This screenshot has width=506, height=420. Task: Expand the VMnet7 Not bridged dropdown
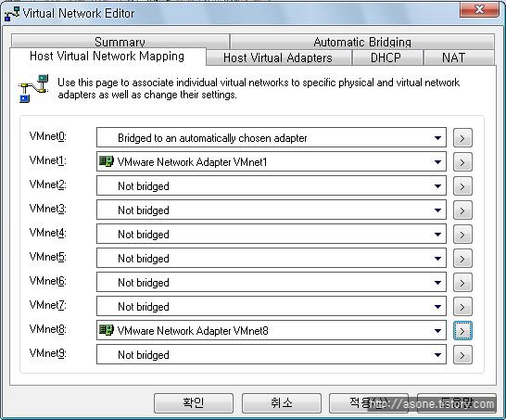tap(271, 307)
